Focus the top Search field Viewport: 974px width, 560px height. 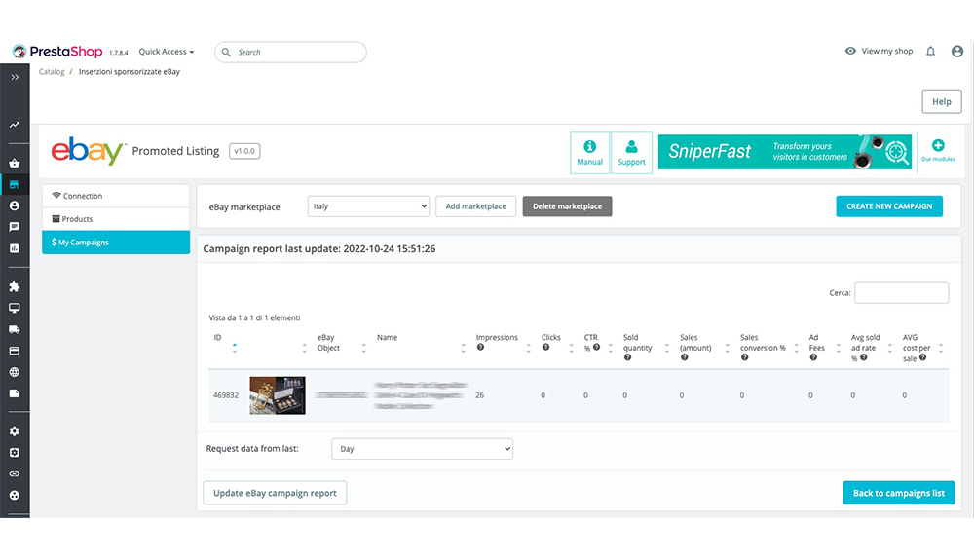[x=290, y=53]
